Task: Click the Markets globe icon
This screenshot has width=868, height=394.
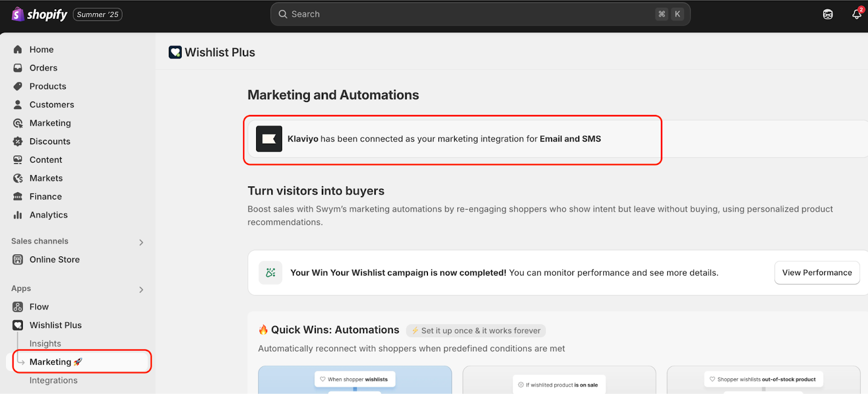Action: click(18, 178)
